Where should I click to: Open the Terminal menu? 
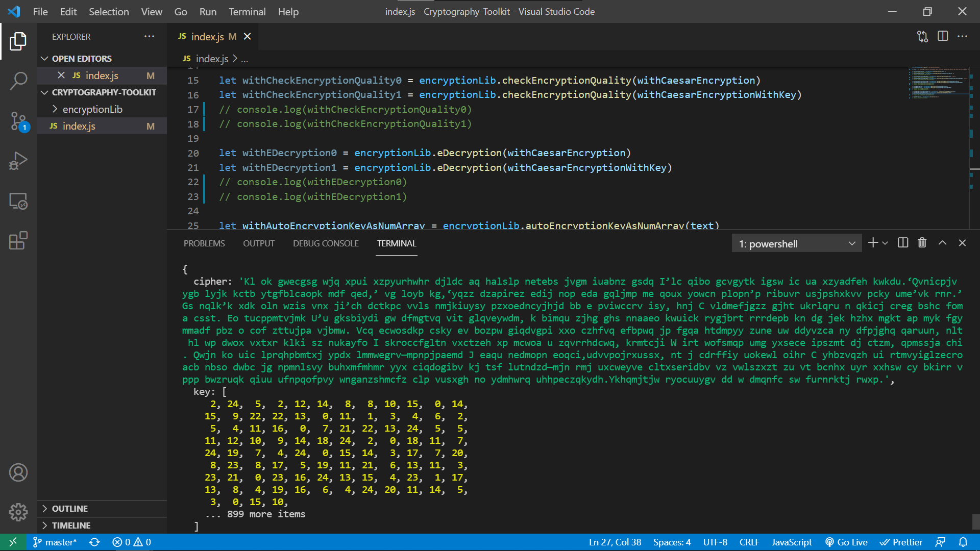click(x=247, y=12)
